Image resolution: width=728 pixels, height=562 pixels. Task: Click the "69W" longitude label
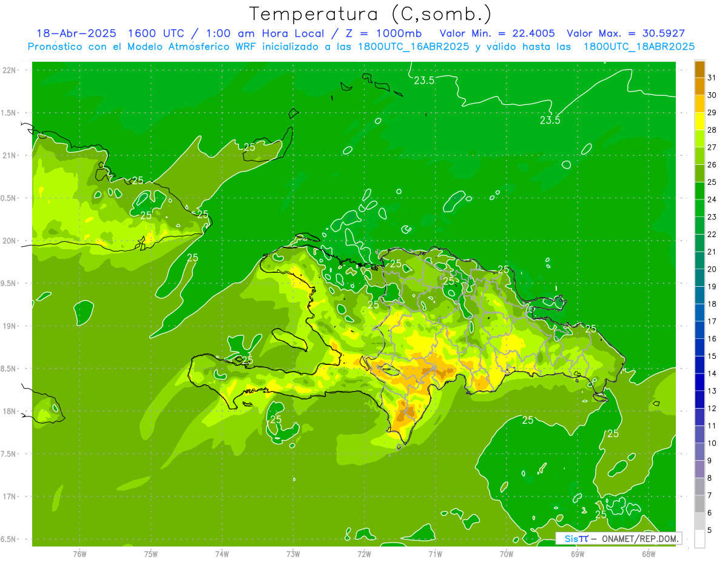[578, 554]
